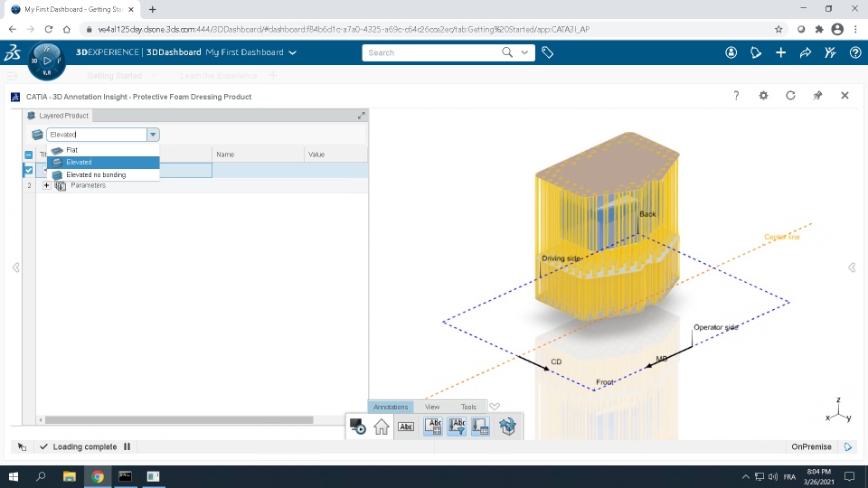Click the Operator side annotation label
Image resolution: width=868 pixels, height=488 pixels.
point(716,327)
